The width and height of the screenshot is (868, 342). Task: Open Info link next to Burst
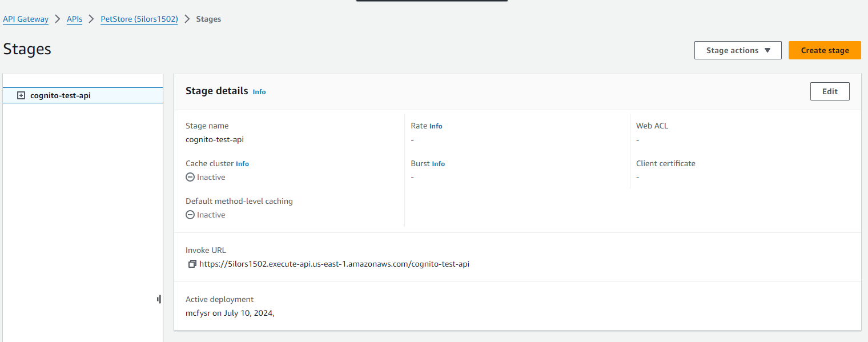pyautogui.click(x=438, y=164)
